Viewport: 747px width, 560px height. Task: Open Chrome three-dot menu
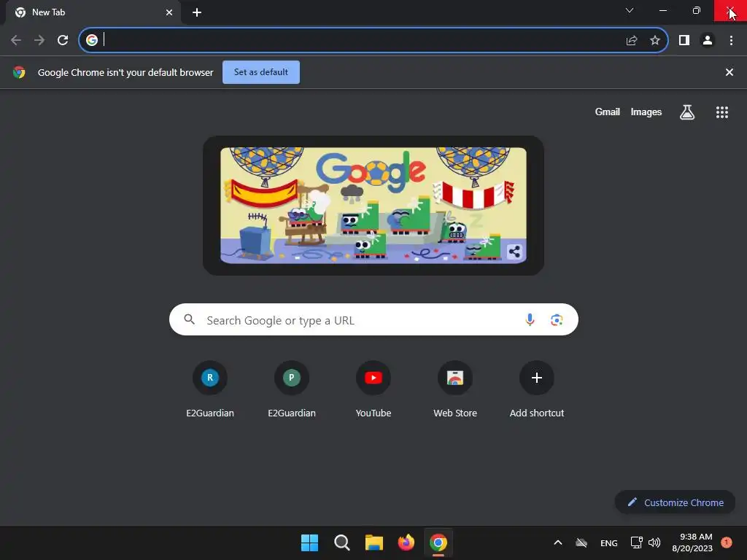coord(731,41)
